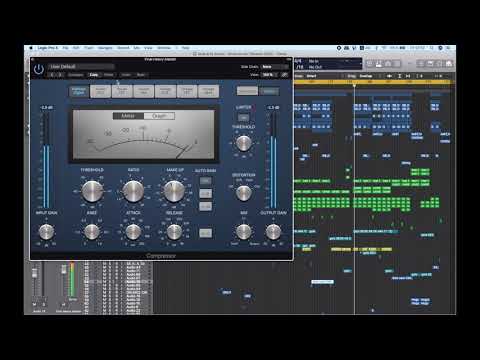Select the Vintage FET circuit type

click(187, 91)
